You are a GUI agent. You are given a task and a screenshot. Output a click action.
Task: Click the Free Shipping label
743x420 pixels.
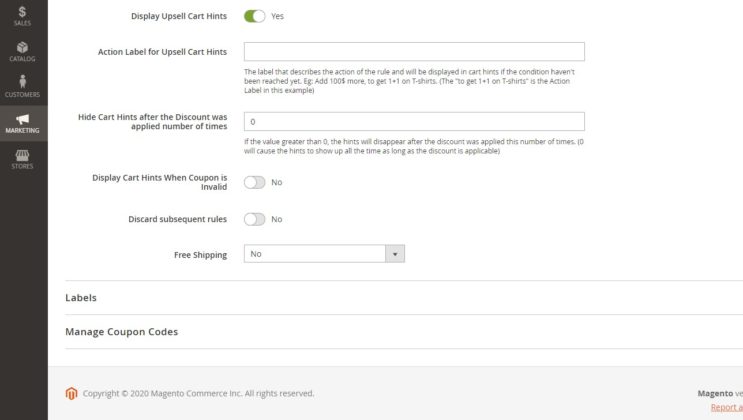tap(200, 255)
